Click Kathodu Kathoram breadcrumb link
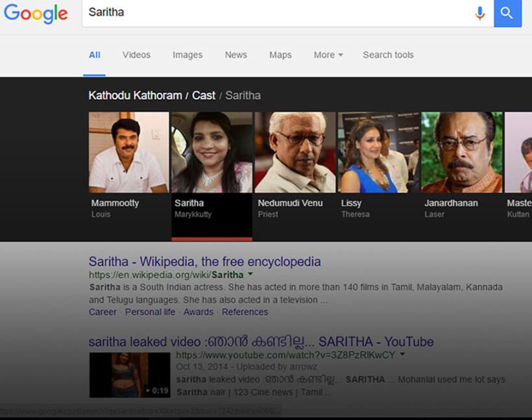 click(x=135, y=95)
